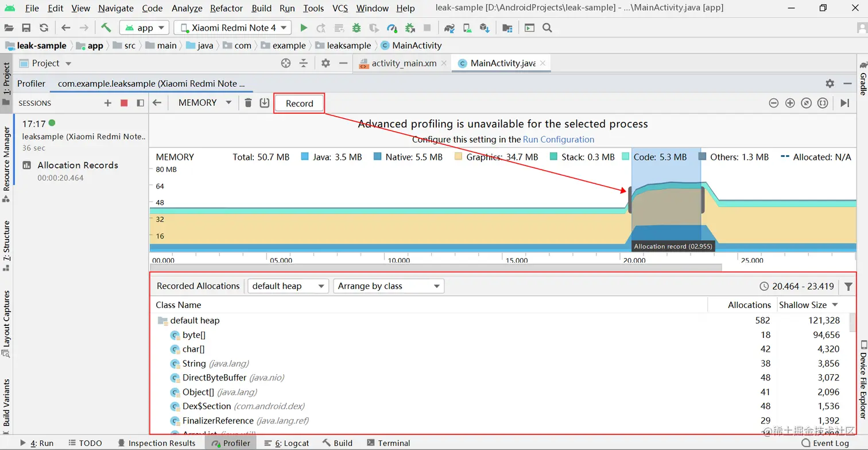Image resolution: width=868 pixels, height=450 pixels.
Task: Click the timeline horizontal scrollbar
Action: (436, 267)
